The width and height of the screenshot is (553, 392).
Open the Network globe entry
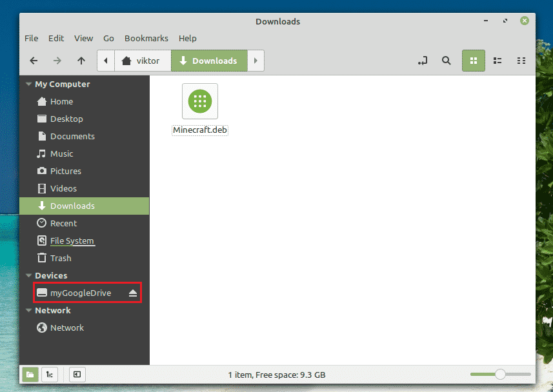(85, 328)
